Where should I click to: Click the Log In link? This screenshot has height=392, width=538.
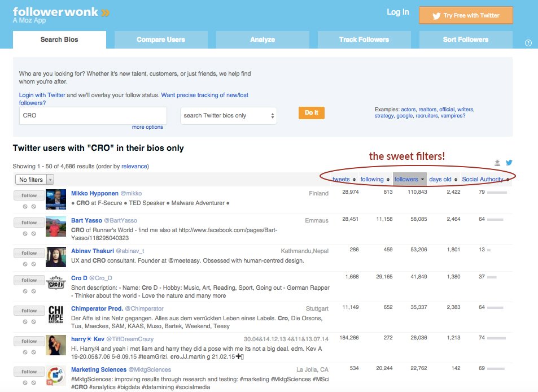[x=397, y=12]
